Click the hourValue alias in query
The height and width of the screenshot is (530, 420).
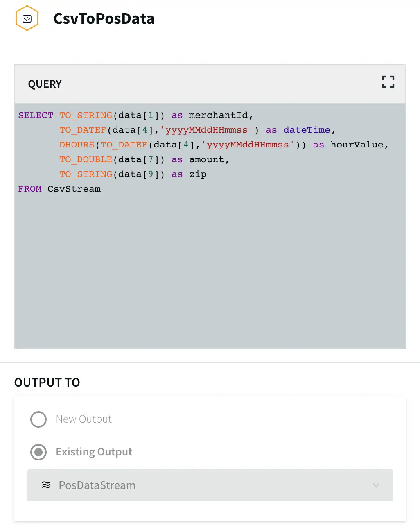click(x=357, y=145)
